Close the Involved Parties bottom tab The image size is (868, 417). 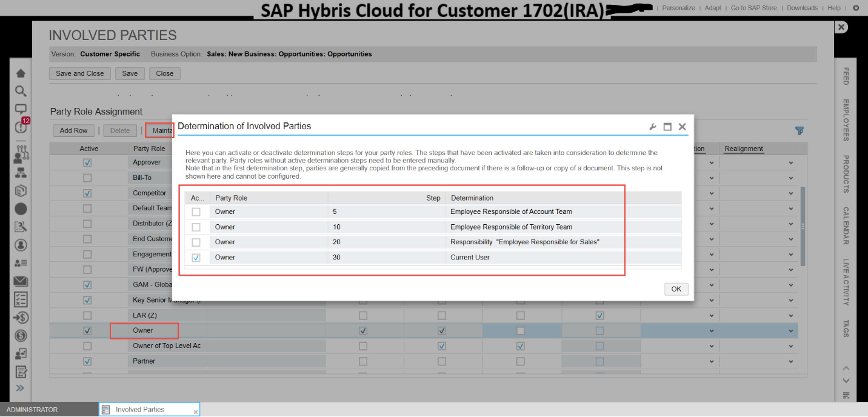pyautogui.click(x=195, y=412)
